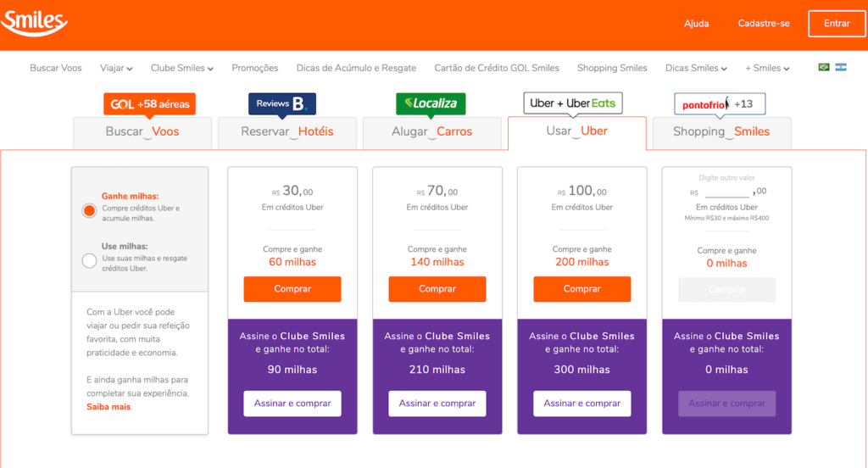
Task: Expand the Dicas Smiles dropdown
Action: point(697,68)
